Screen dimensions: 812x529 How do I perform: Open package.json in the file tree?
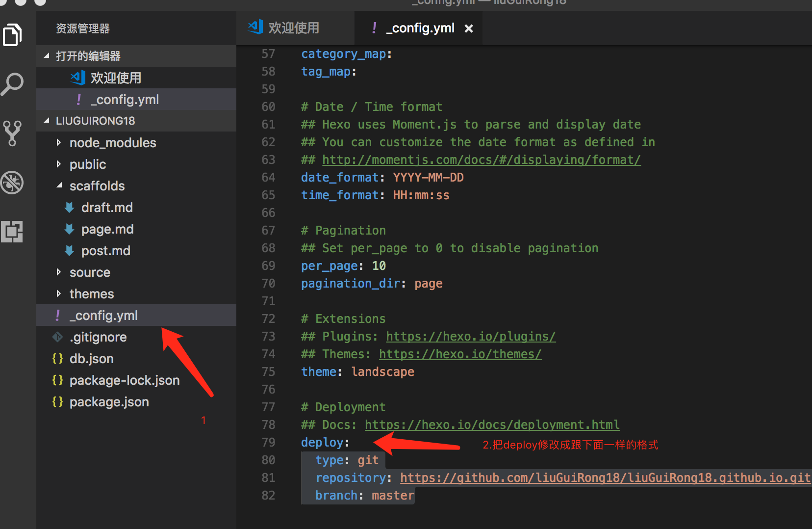click(109, 402)
